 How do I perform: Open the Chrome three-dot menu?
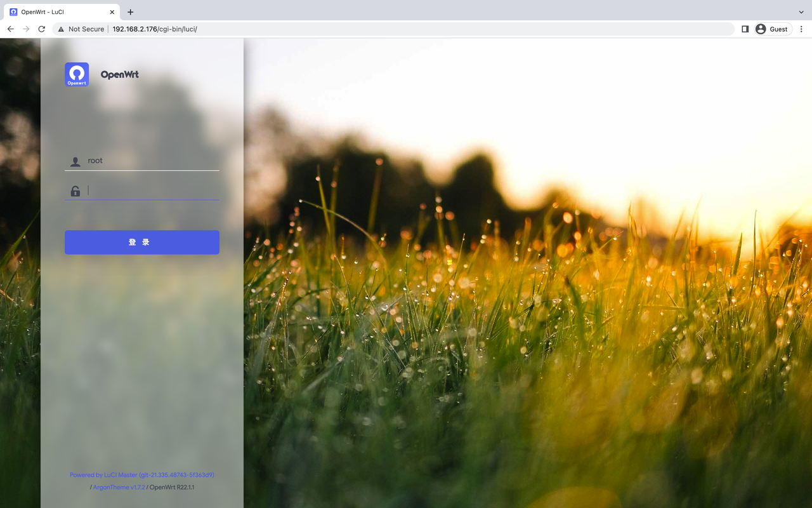point(801,29)
